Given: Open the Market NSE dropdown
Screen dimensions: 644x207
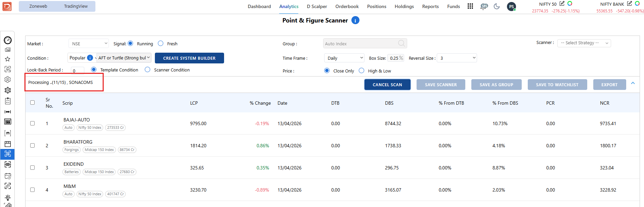Looking at the screenshot, I should point(89,44).
